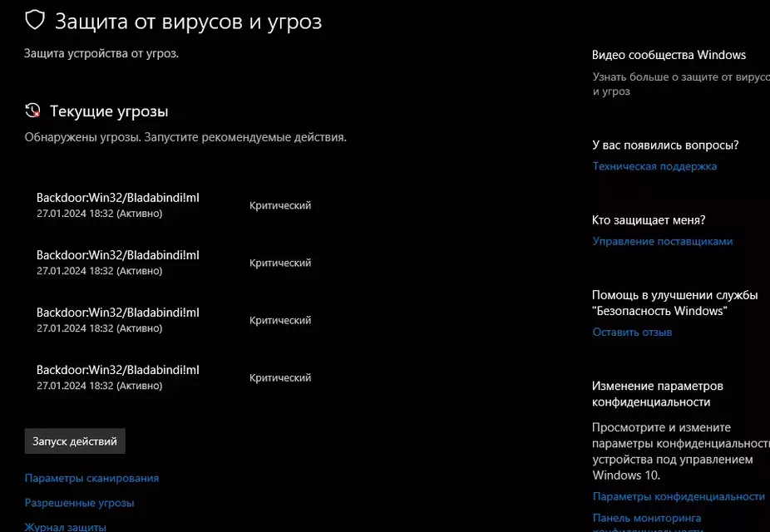Click the У вас появились вопросы? heading
This screenshot has height=532, width=770.
(665, 145)
